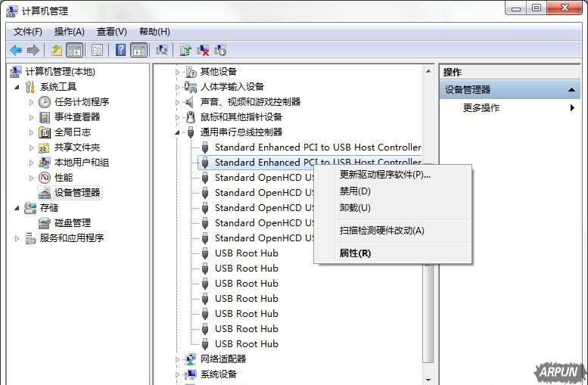
Task: Select 本地用户和组 in the tree
Action: pos(82,163)
